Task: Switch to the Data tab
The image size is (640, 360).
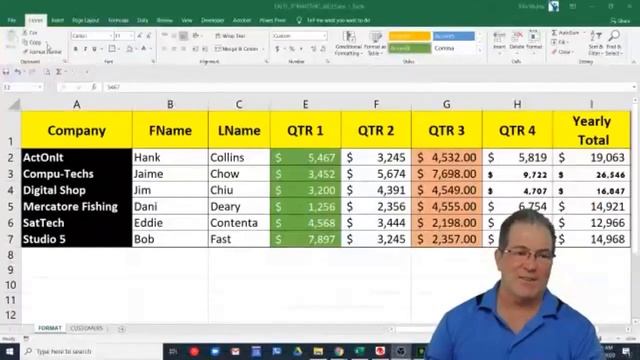Action: coord(142,20)
